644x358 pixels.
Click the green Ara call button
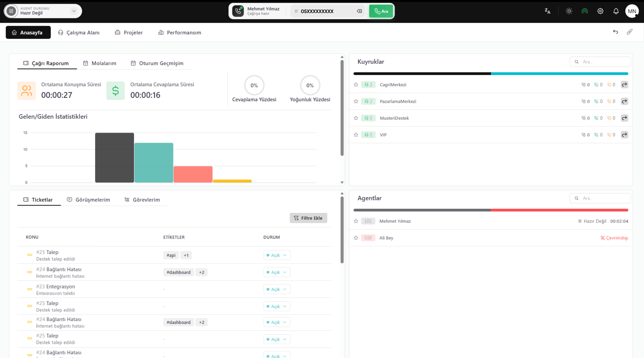(x=381, y=11)
